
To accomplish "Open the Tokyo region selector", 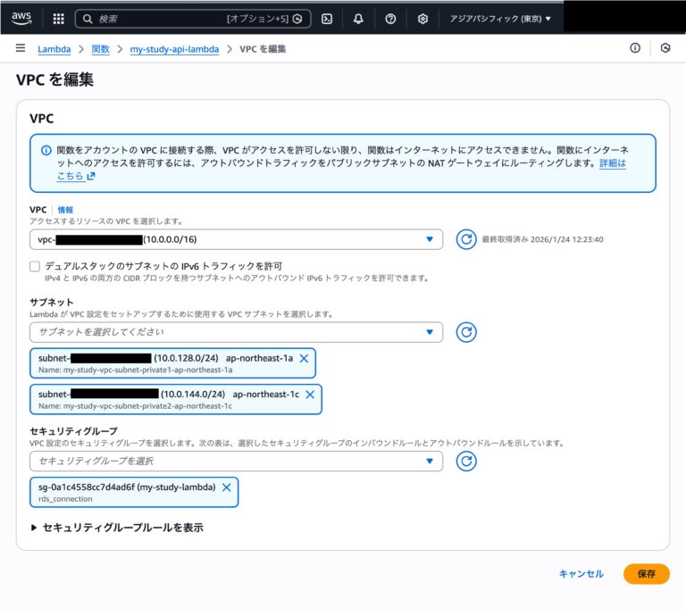I will (500, 18).
